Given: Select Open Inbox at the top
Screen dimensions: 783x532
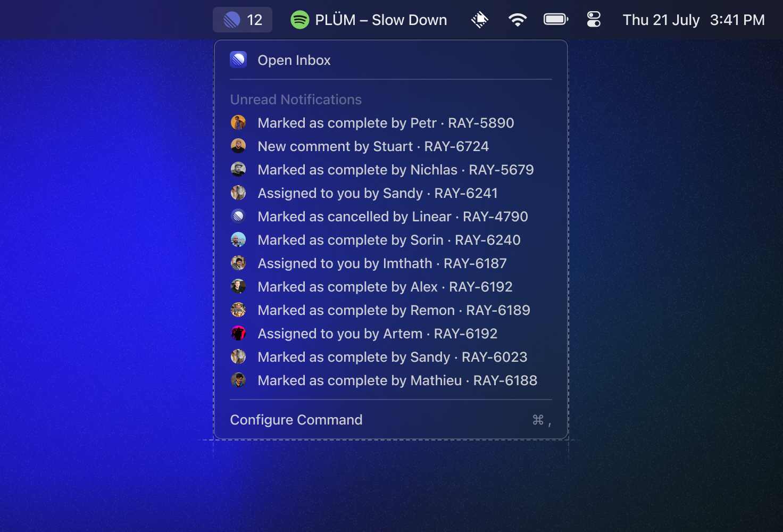Looking at the screenshot, I should coord(294,60).
